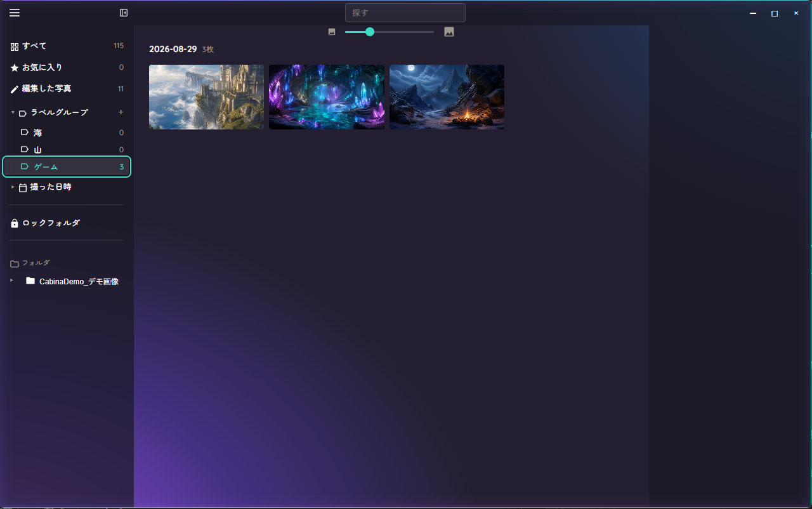Click the label icon beside ゲーム

click(x=25, y=167)
